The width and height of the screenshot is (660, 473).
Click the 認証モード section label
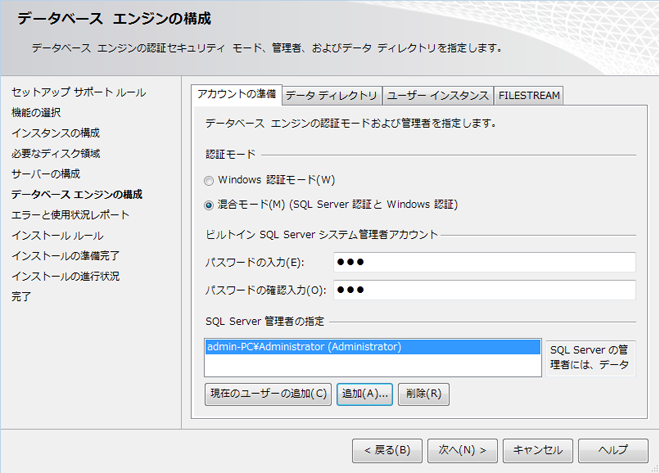pos(230,154)
